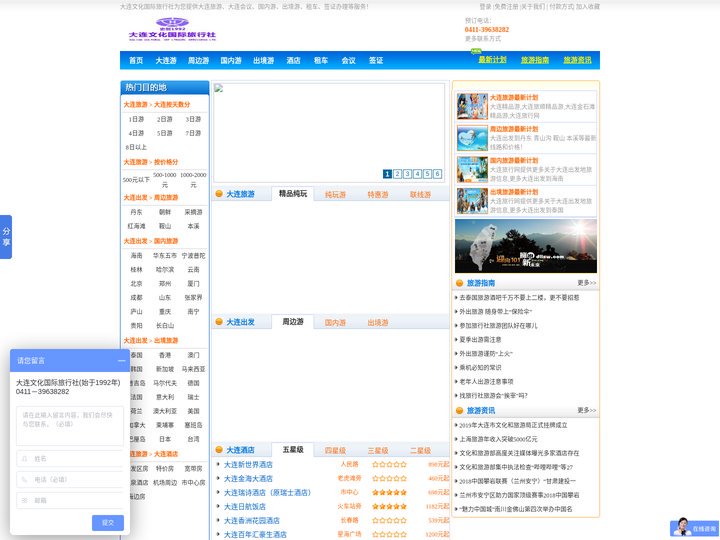Select the 精品纯玩 tab

(292, 194)
